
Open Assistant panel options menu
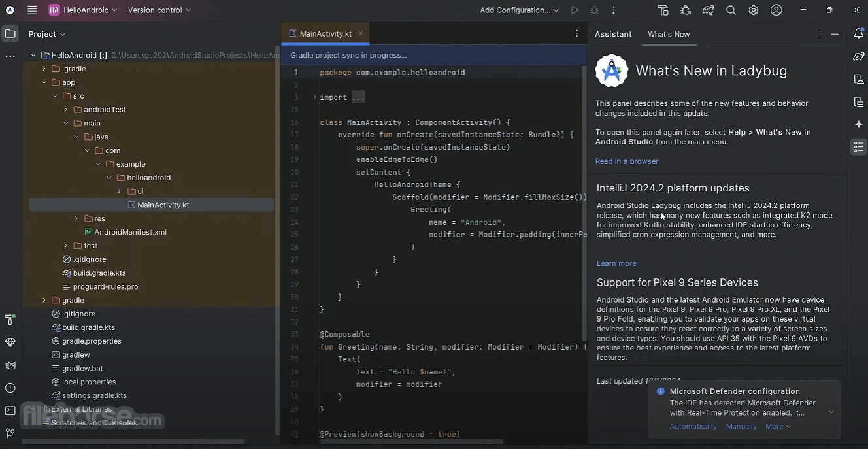point(820,34)
